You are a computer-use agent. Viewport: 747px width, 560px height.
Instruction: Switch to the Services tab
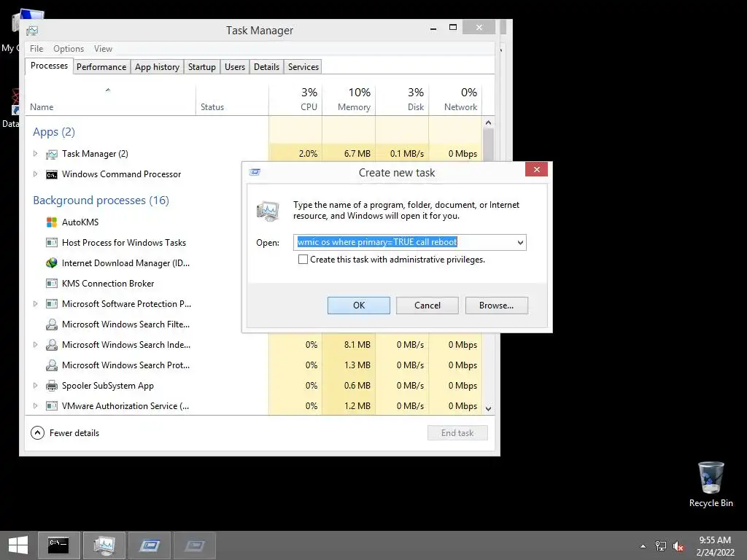303,66
